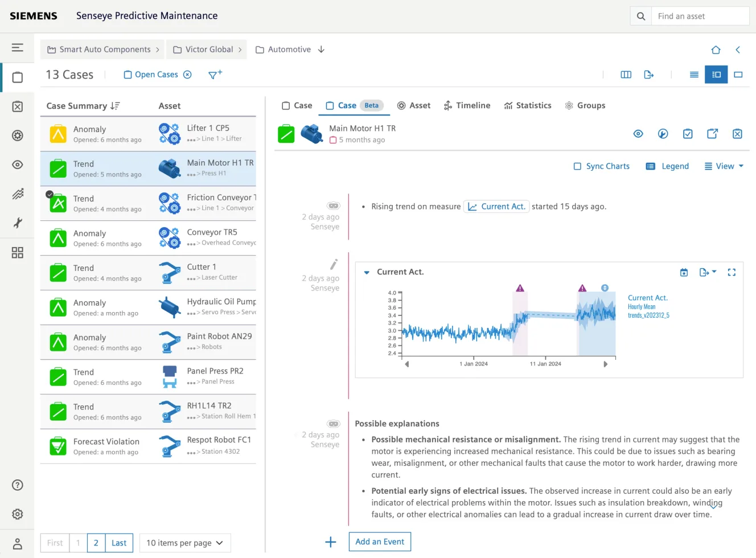Select the Hydraulic Oil Pump anomaly case
Viewport: 756px width, 558px height.
click(148, 307)
